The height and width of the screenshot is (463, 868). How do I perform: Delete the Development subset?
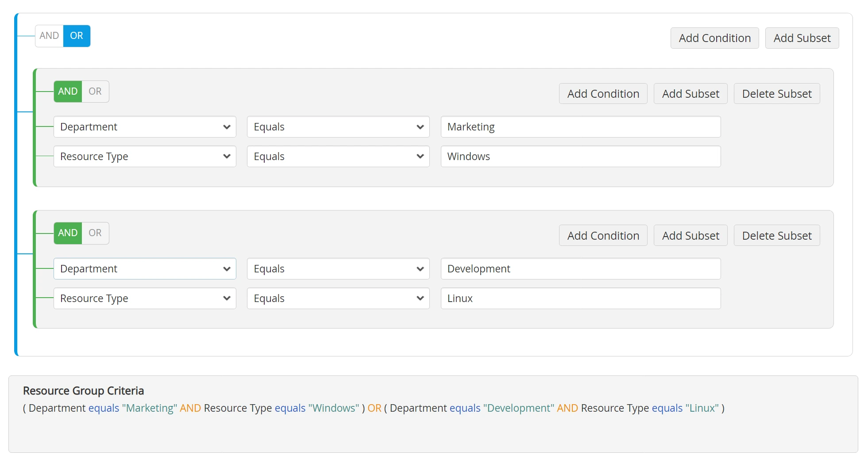(x=776, y=236)
